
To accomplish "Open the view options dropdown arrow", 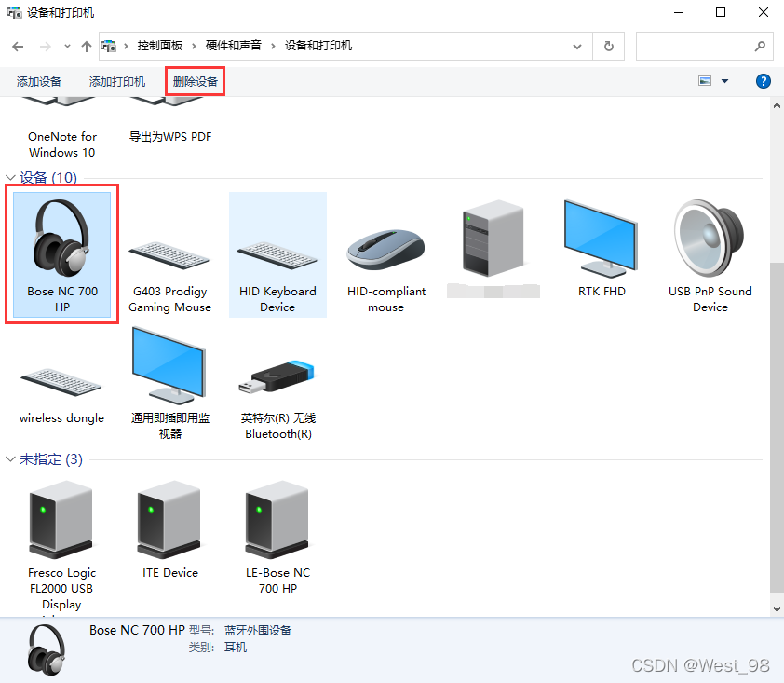I will point(724,81).
